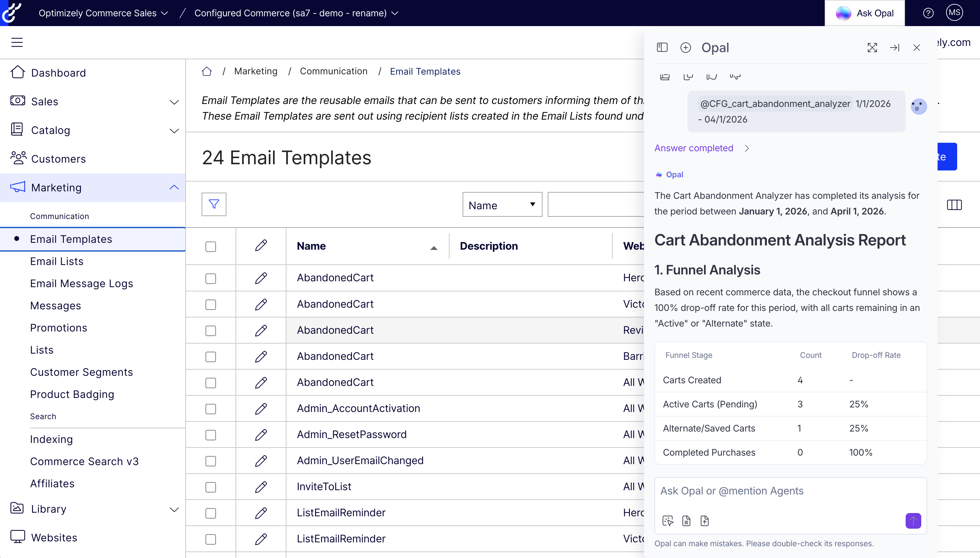Open Customer Segments menu item

coord(81,372)
